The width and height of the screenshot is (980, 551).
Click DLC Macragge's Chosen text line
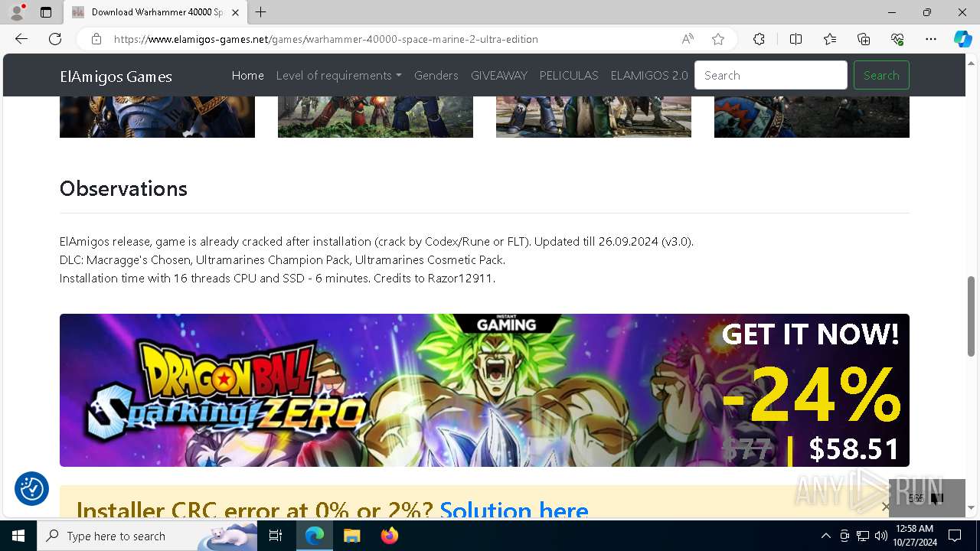click(283, 259)
